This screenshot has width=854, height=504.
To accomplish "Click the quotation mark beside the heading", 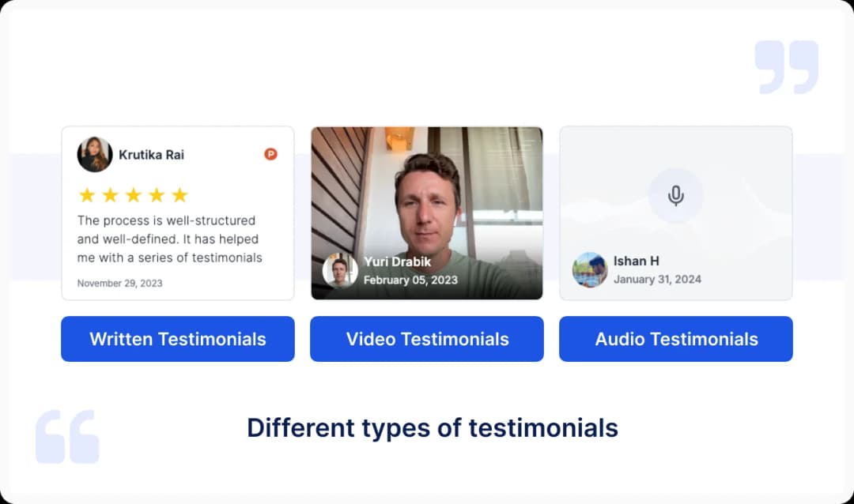I will pos(68,435).
